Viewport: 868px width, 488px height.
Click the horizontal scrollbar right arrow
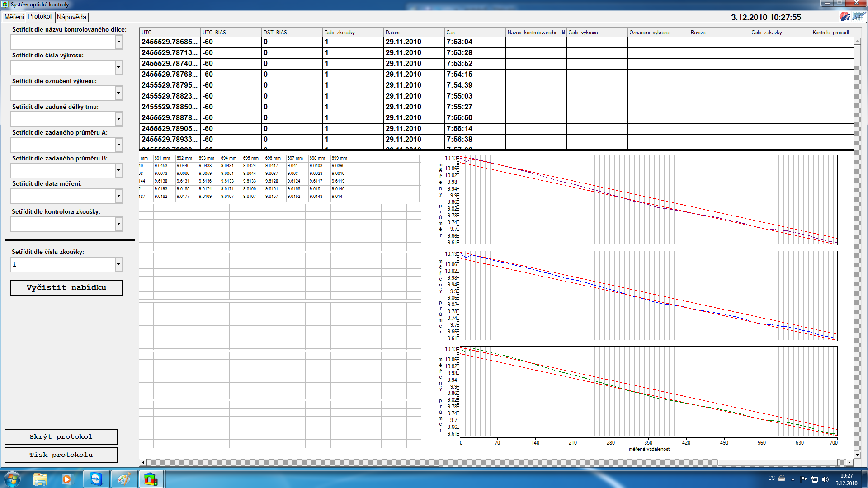(849, 462)
